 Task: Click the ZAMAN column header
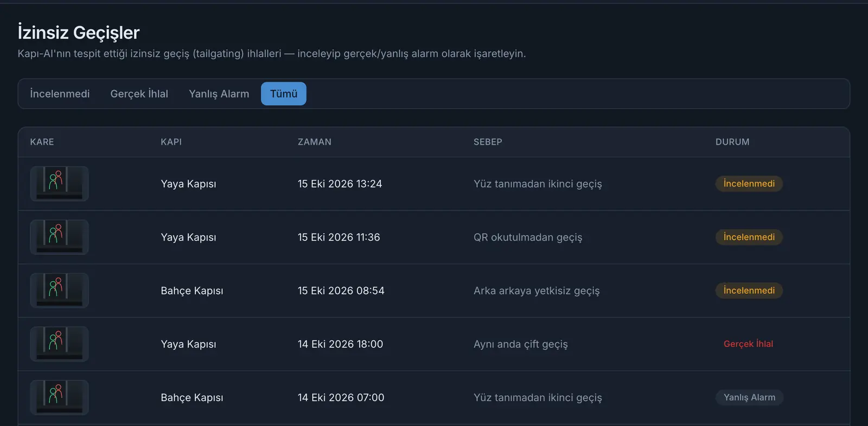tap(315, 142)
